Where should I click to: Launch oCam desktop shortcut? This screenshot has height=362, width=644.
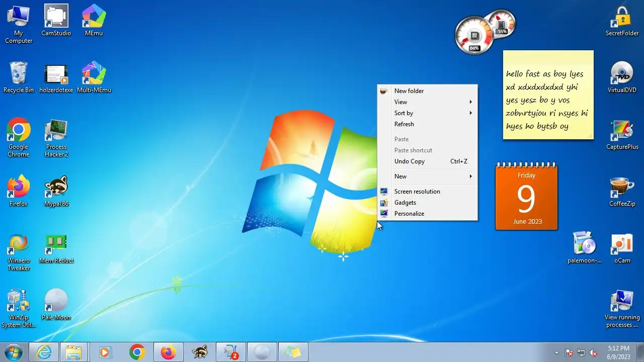pos(622,248)
